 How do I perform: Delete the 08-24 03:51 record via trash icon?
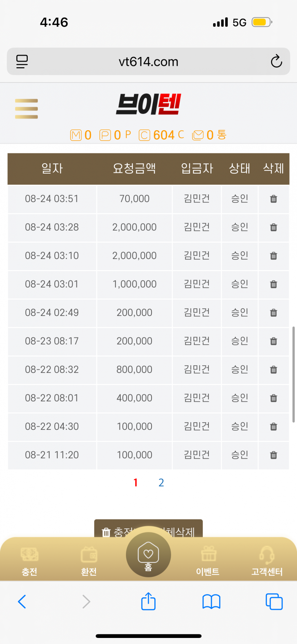(274, 199)
